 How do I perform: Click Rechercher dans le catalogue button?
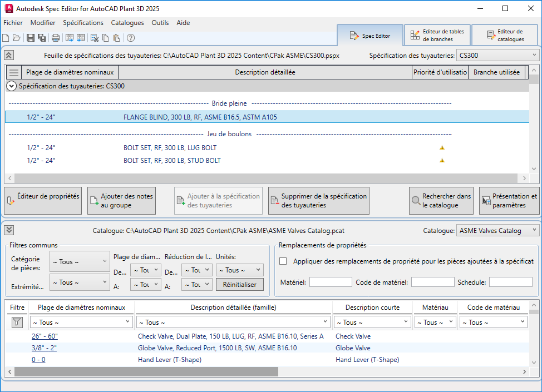pyautogui.click(x=441, y=201)
